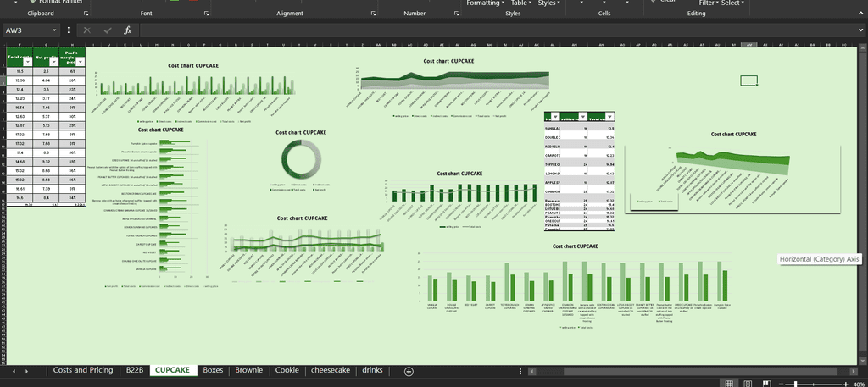Click the 40% zoom level button
Viewport: 868px width, 387px height.
coord(859,384)
